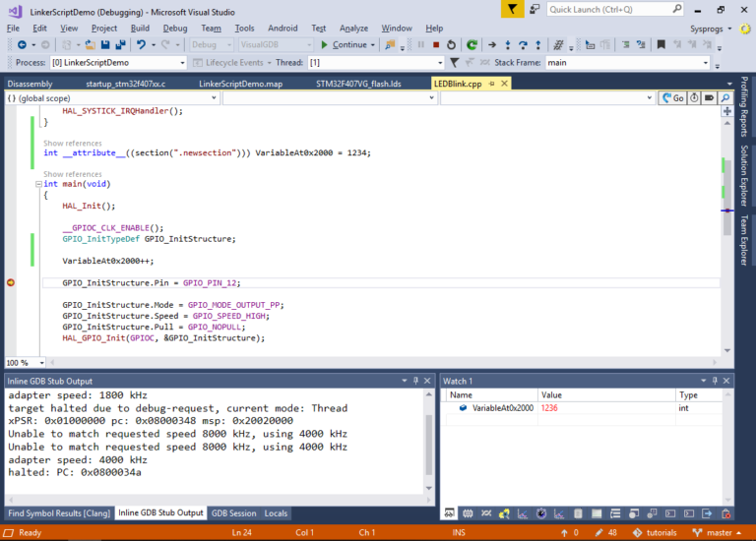The width and height of the screenshot is (756, 541).
Task: Open the notifications flag icon
Action: tap(513, 9)
